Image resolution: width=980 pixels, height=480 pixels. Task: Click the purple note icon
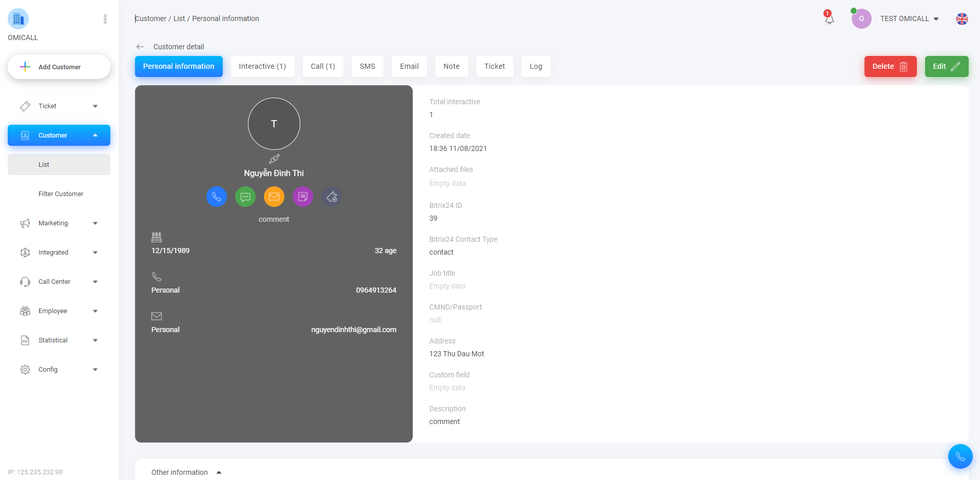click(303, 197)
